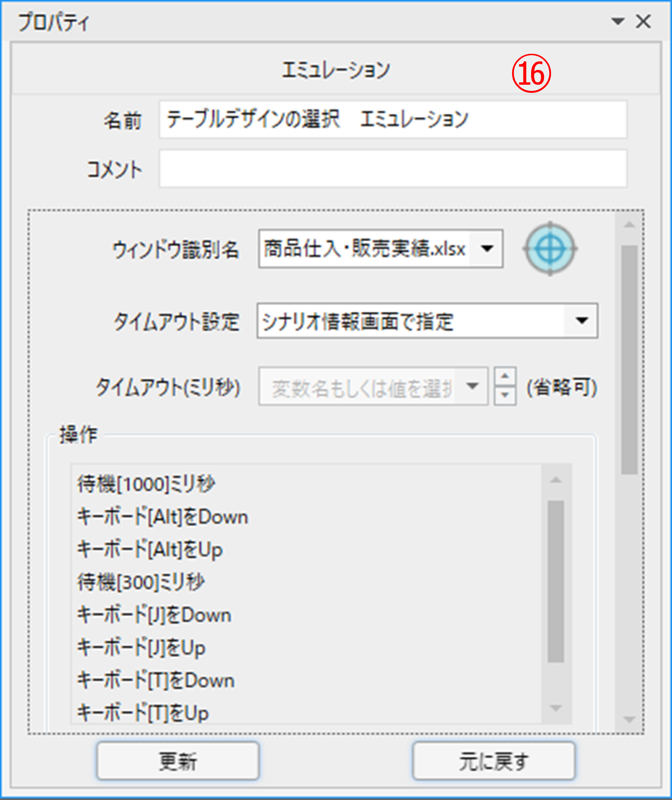Select the 待機[300]ミリ秒 operation
672x800 pixels.
click(141, 582)
